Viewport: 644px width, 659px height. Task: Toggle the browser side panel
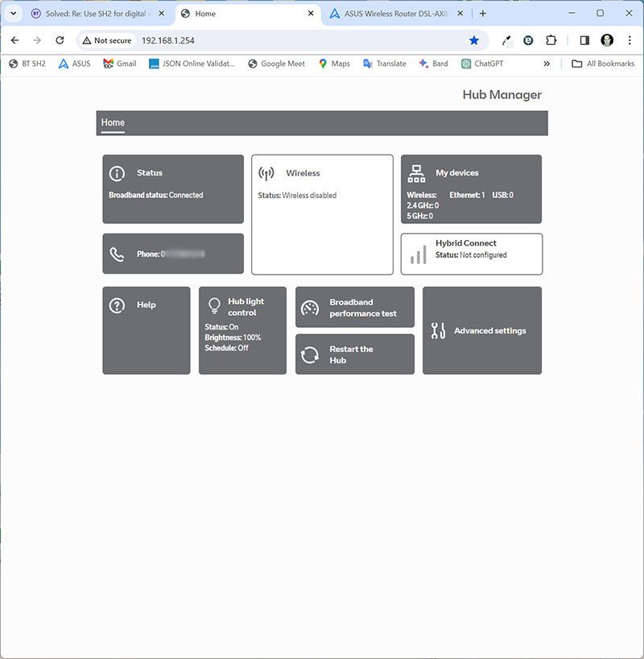(584, 40)
